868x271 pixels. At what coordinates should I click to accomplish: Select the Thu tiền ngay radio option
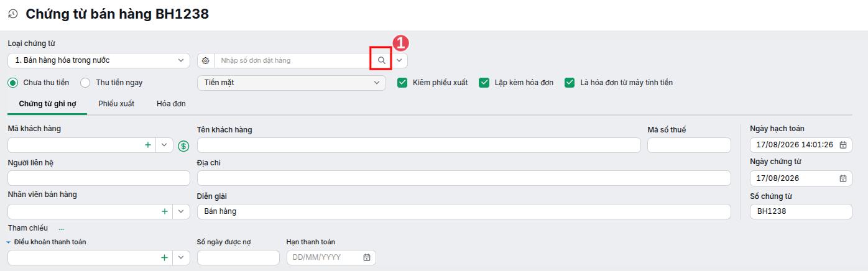coord(85,82)
